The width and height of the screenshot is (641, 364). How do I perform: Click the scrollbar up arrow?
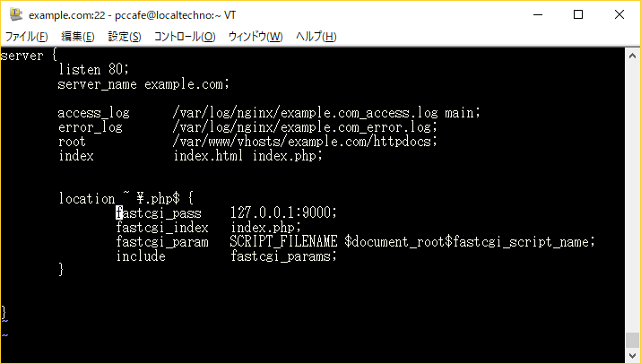pos(632,56)
